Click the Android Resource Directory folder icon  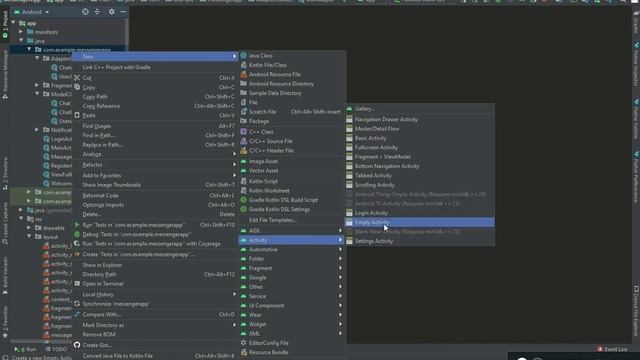(244, 84)
